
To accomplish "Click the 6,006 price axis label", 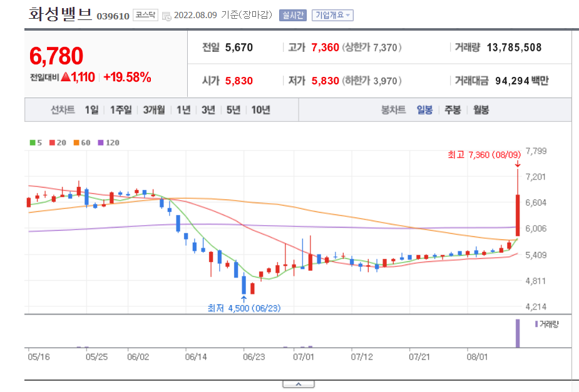I will pos(536,229).
